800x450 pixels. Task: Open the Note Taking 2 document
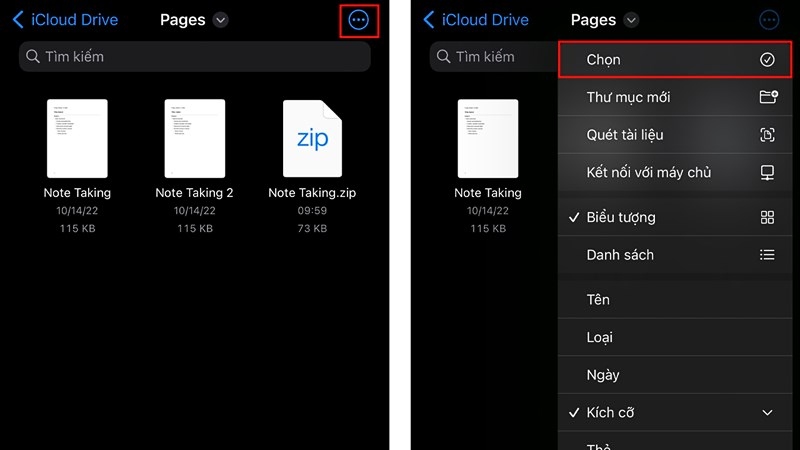(194, 138)
